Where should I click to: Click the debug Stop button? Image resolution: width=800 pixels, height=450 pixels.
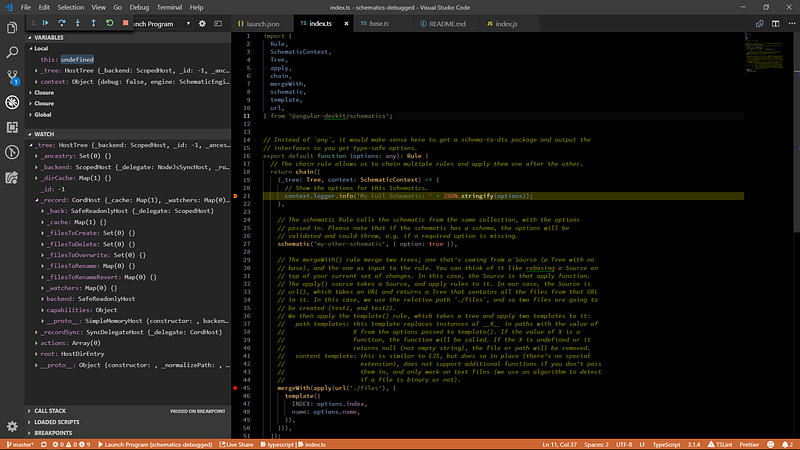click(126, 23)
